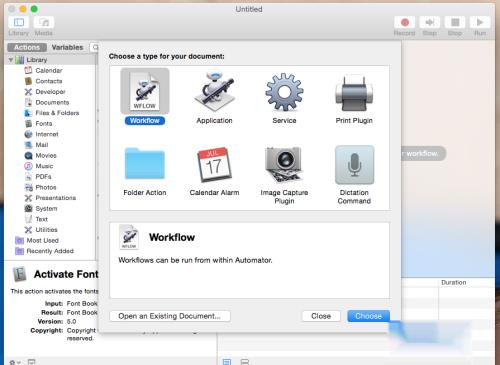Select Movies category in Library
500x365 pixels.
coord(46,156)
